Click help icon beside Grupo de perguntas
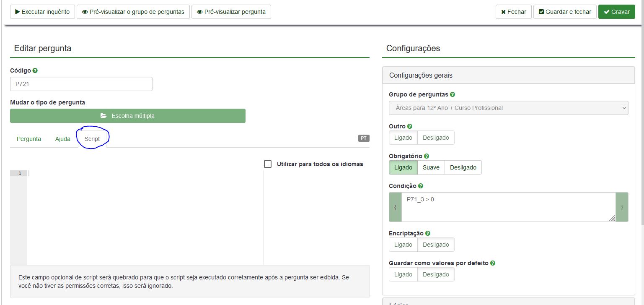 [453, 95]
